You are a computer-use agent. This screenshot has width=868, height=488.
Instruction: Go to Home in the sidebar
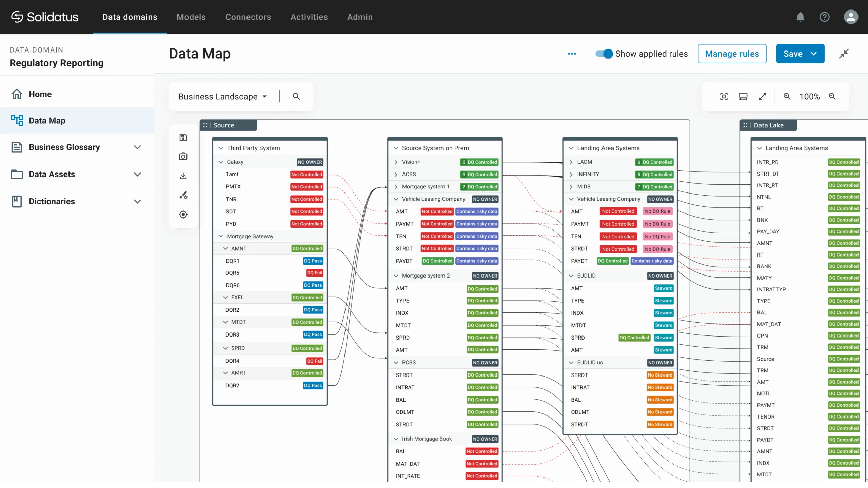pos(40,94)
